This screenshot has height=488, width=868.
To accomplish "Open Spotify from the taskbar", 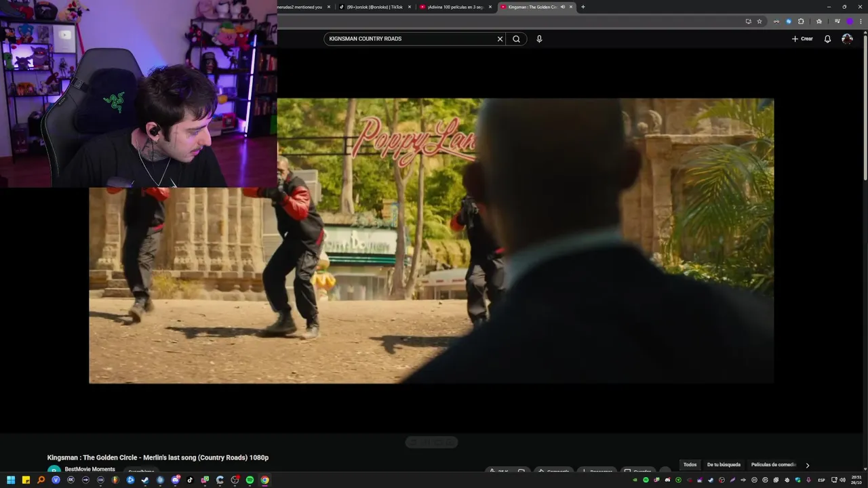I will pos(250,480).
